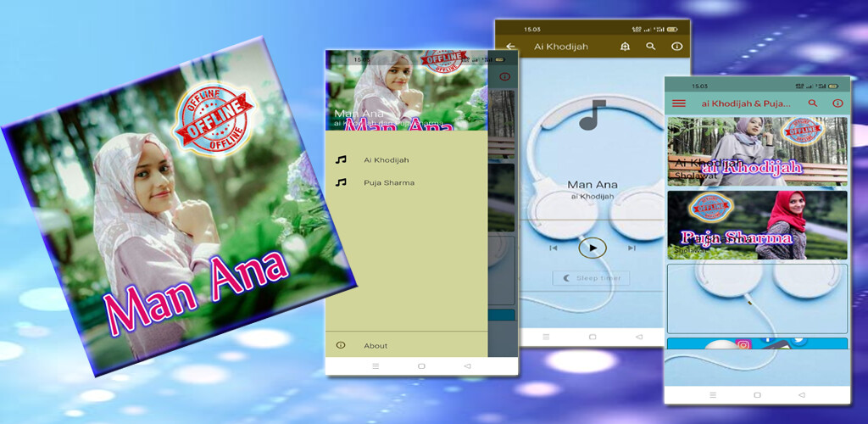Skip to next track
This screenshot has width=868, height=424.
[632, 248]
